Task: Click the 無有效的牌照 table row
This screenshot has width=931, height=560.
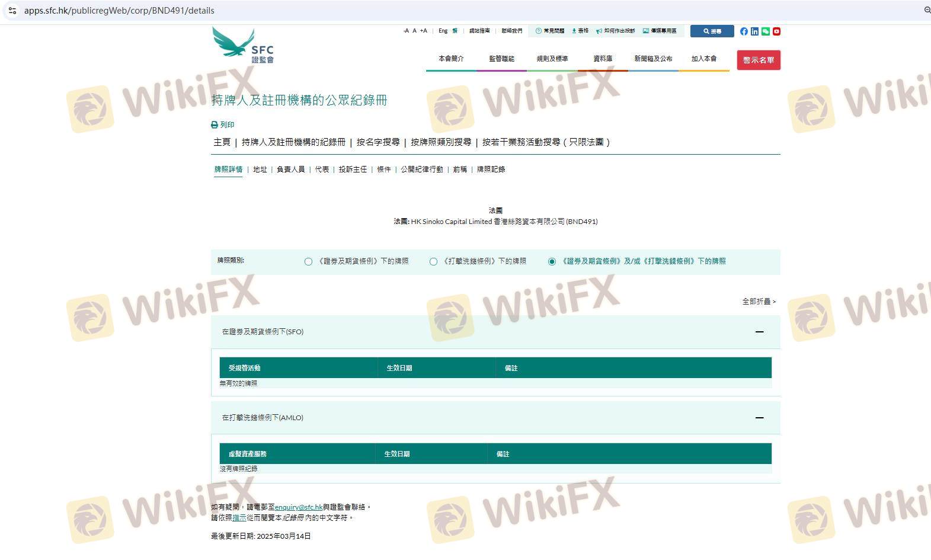Action: pos(495,383)
